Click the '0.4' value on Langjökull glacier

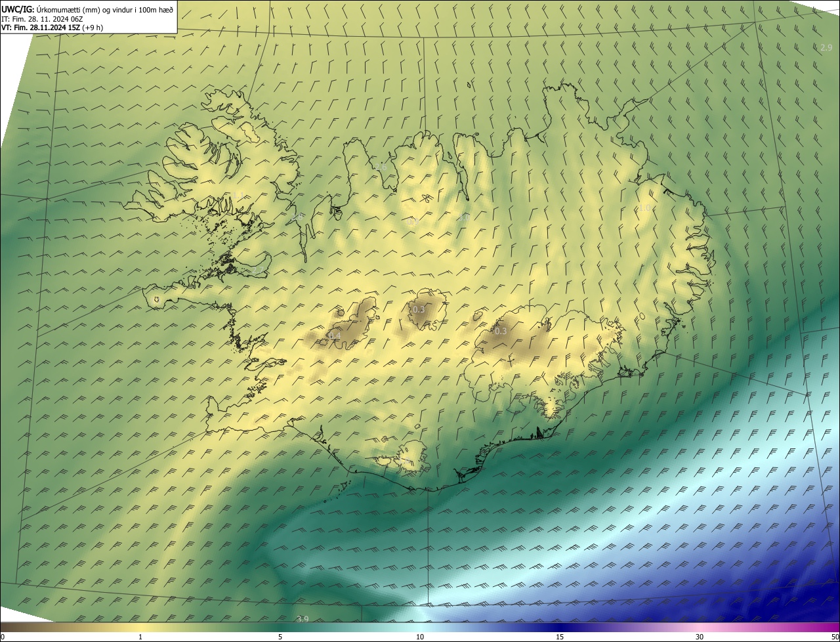click(x=335, y=336)
